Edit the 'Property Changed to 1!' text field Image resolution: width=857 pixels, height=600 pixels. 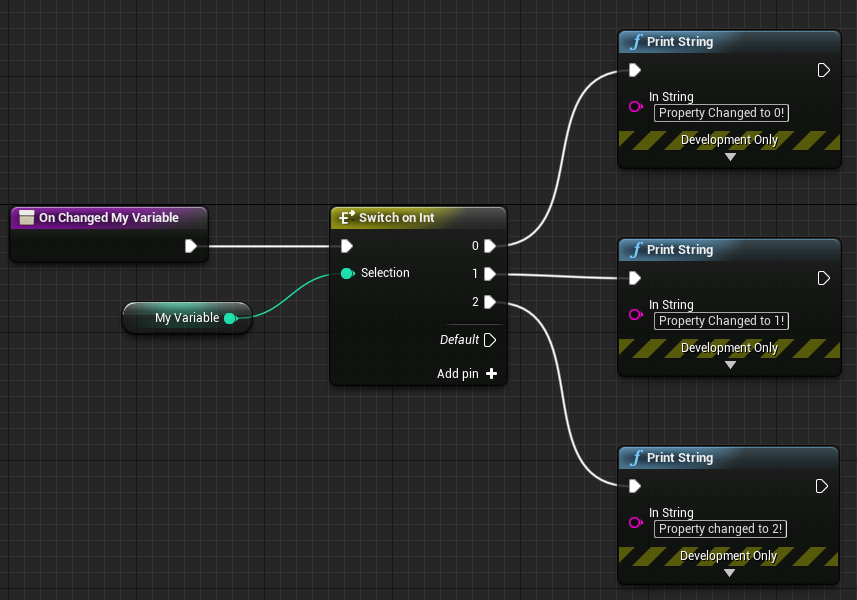(x=721, y=321)
